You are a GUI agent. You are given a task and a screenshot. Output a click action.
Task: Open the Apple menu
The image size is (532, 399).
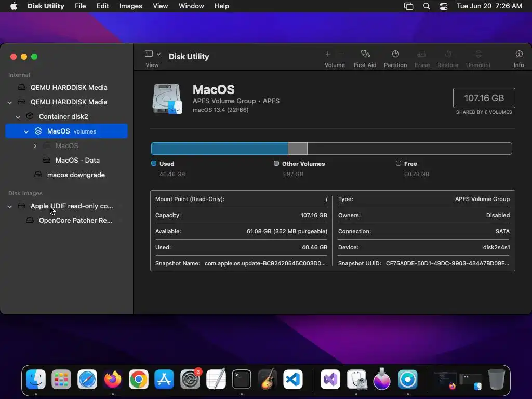click(14, 6)
